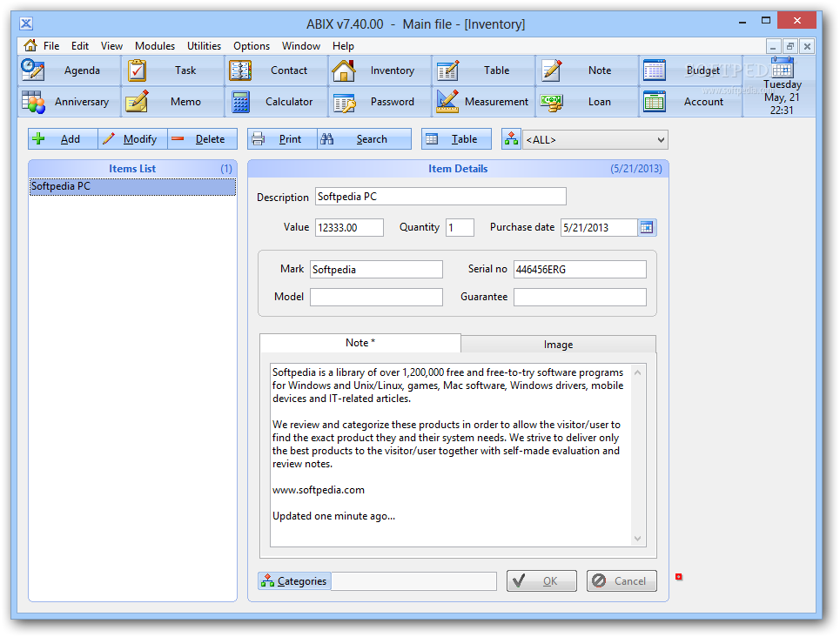Open the Account module
840x637 pixels.
(x=690, y=102)
